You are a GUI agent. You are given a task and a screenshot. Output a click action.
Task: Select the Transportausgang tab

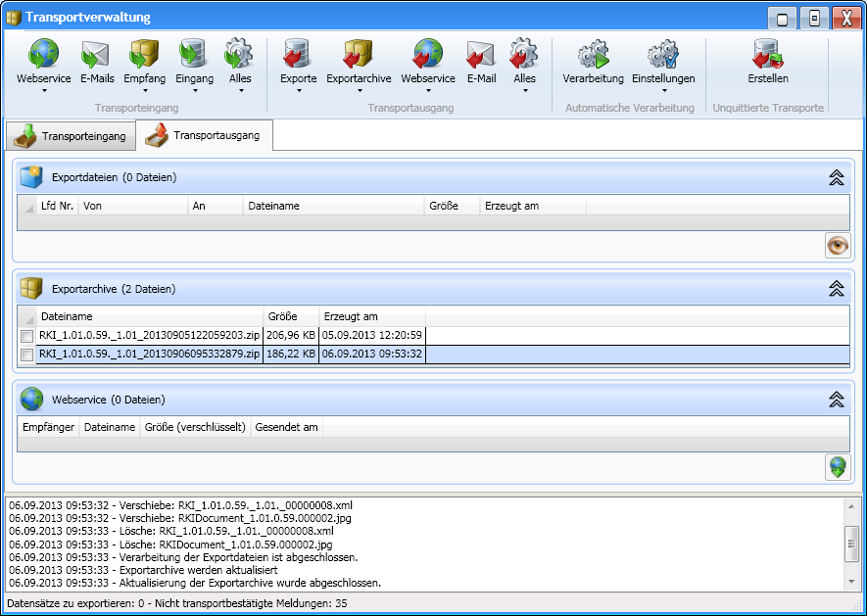204,135
